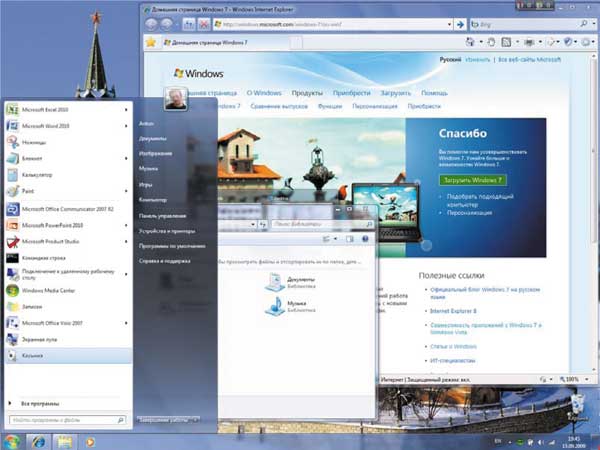This screenshot has width=600, height=450.
Task: Expand the Paint jump list arrow
Action: pos(126,191)
